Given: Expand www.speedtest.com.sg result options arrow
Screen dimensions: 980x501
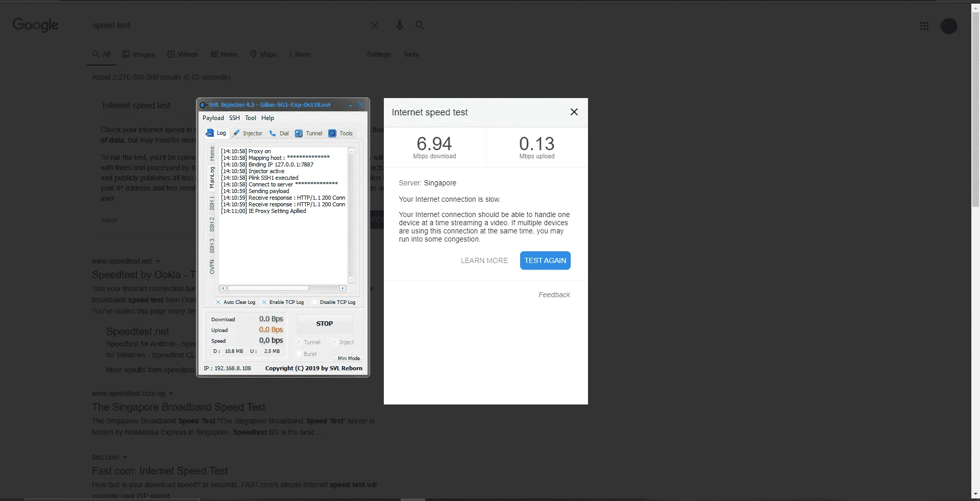Looking at the screenshot, I should pyautogui.click(x=171, y=394).
